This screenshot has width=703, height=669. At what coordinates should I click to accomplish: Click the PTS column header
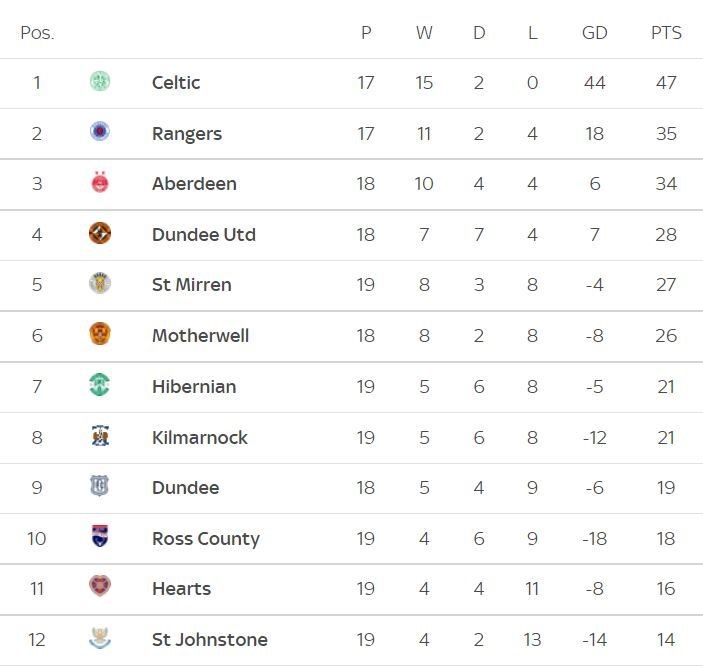[x=666, y=33]
